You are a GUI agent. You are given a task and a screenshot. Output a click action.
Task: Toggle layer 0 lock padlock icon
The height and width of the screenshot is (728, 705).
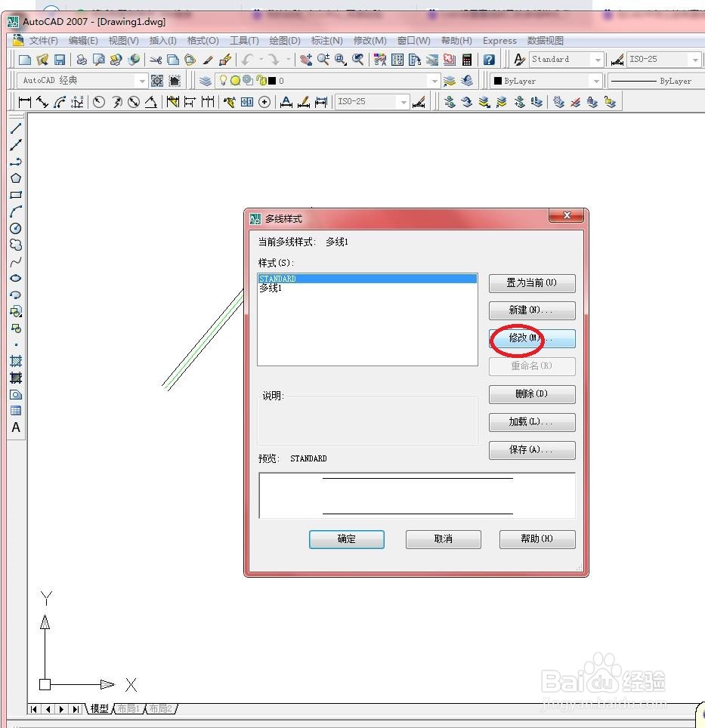click(x=261, y=81)
